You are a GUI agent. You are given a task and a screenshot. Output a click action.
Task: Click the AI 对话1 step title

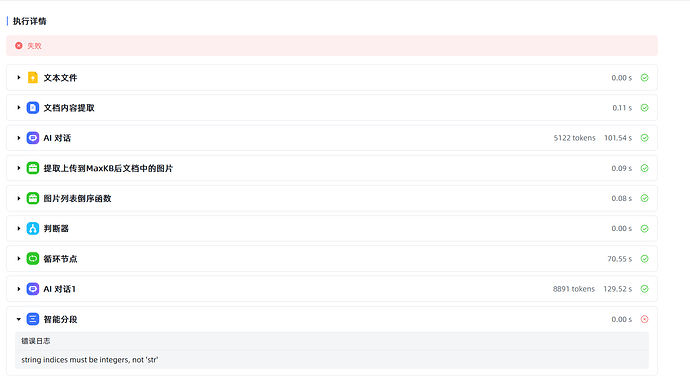click(59, 289)
